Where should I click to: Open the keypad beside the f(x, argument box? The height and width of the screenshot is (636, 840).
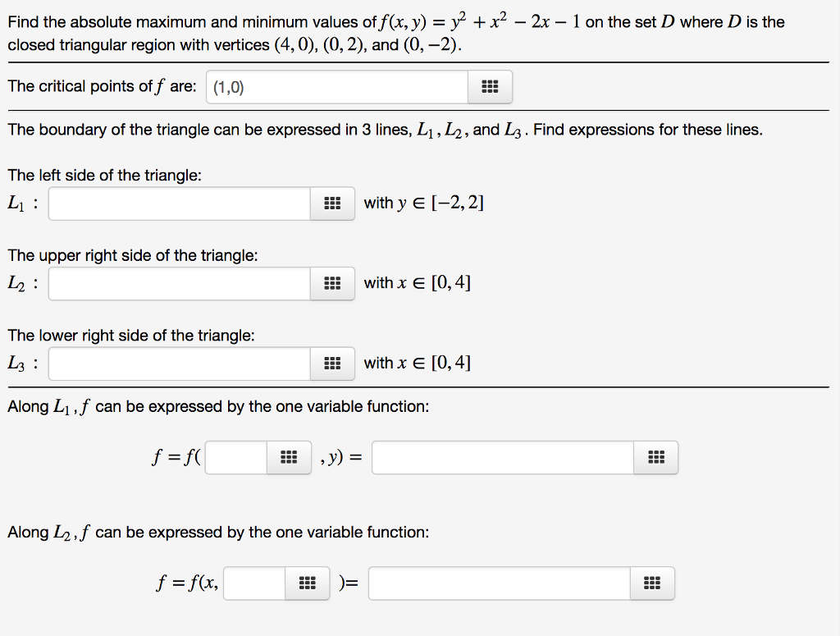pyautogui.click(x=307, y=583)
